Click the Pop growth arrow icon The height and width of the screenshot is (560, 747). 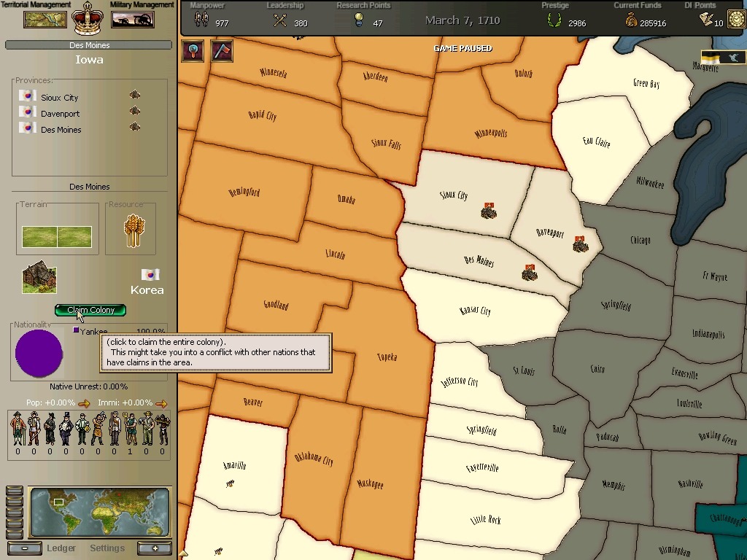(x=84, y=404)
